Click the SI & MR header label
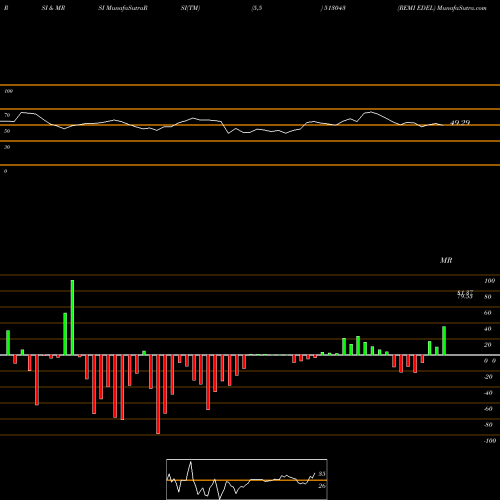Image resolution: width=500 pixels, height=500 pixels. [x=53, y=8]
